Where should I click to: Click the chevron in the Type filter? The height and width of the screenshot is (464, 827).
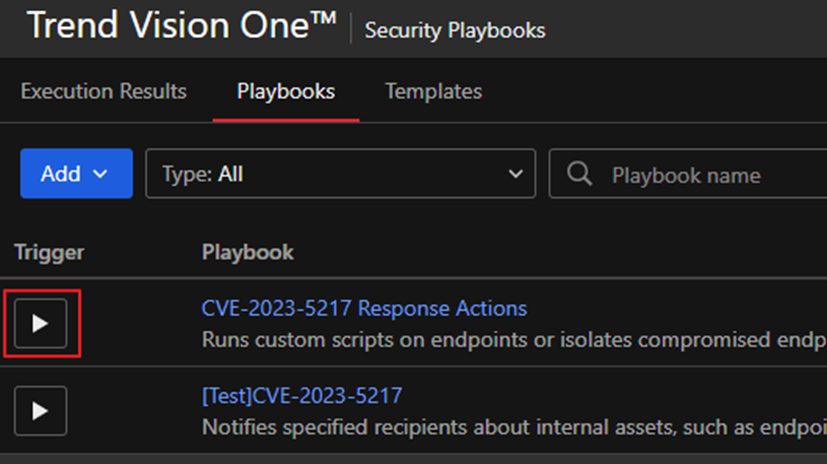click(515, 174)
